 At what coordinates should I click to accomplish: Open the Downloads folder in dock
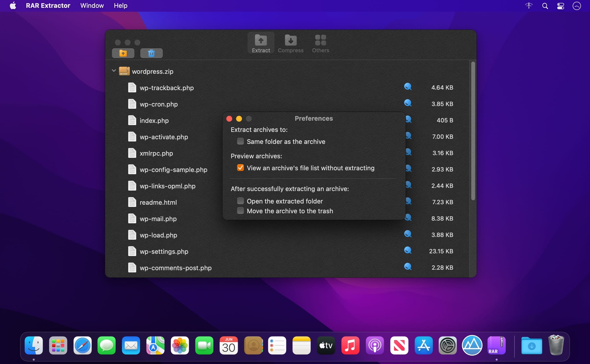(x=532, y=345)
